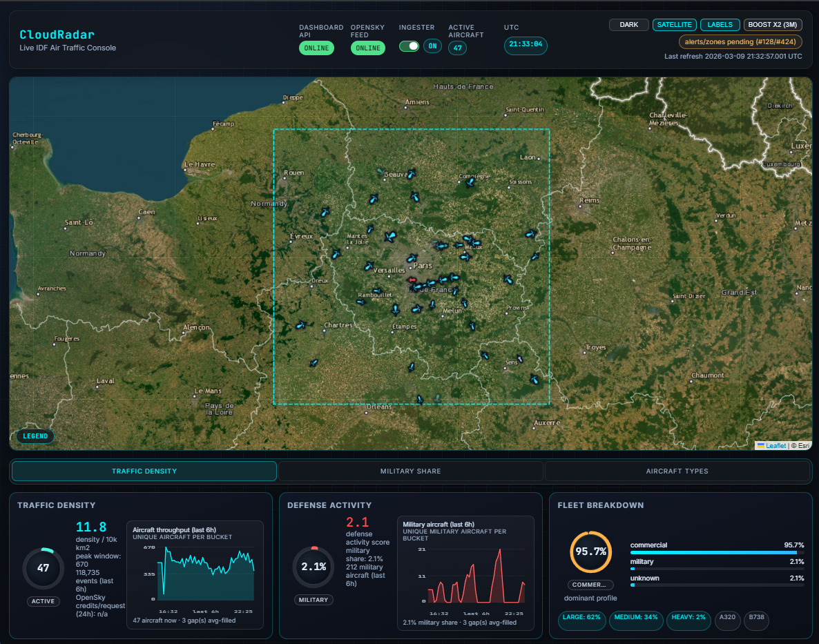Toggle SATELLITE view mode
Image resolution: width=819 pixels, height=644 pixels.
(674, 24)
